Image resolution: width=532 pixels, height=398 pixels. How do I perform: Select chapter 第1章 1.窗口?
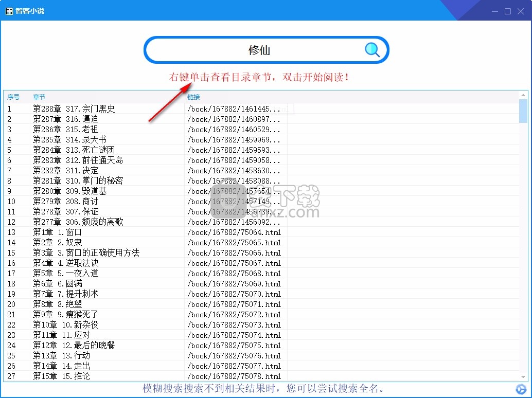[x=57, y=232]
